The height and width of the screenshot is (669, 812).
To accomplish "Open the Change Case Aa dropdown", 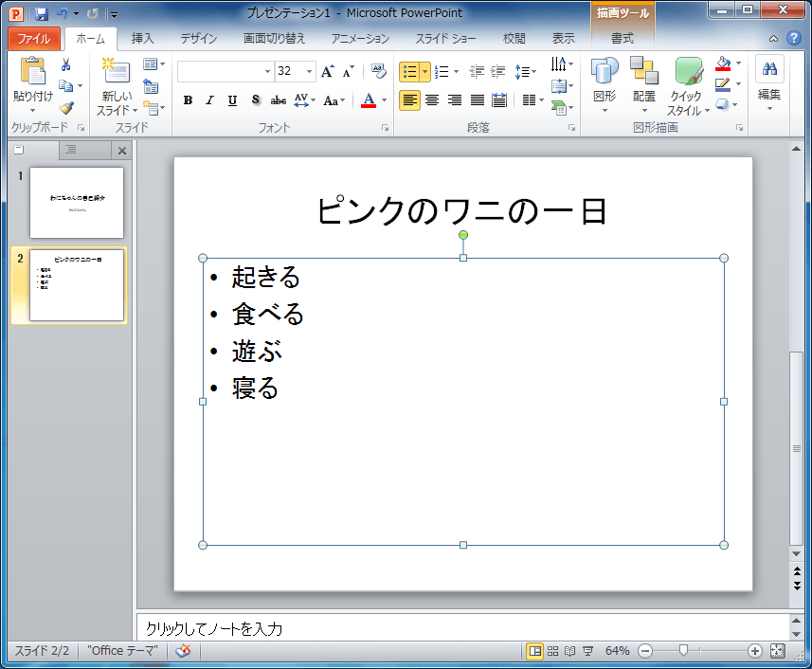I will 334,100.
